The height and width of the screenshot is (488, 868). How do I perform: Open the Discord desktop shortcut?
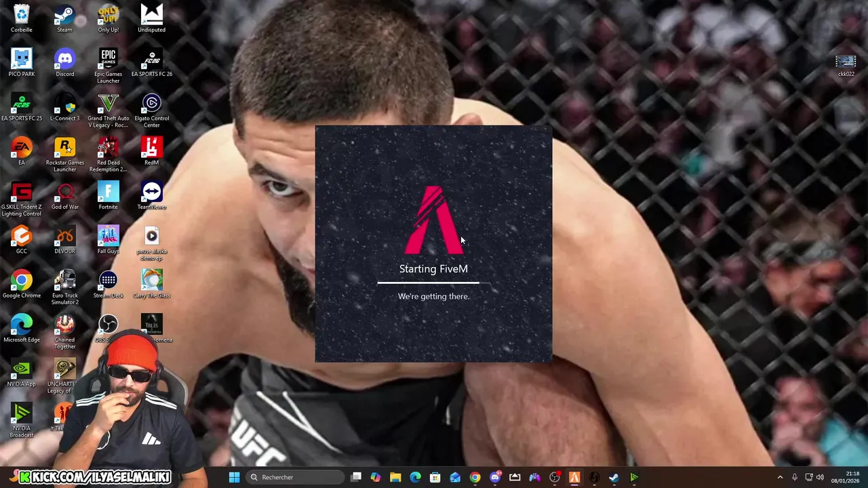(x=65, y=62)
